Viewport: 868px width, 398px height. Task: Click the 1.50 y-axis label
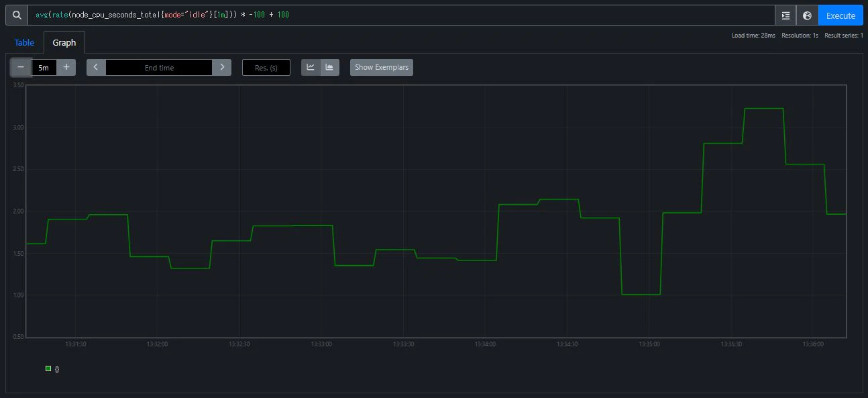click(18, 254)
